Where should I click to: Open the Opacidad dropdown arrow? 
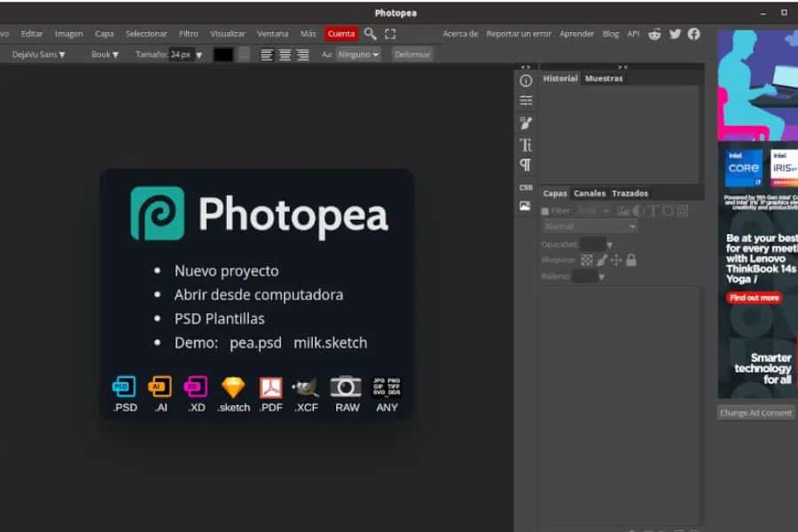point(609,245)
